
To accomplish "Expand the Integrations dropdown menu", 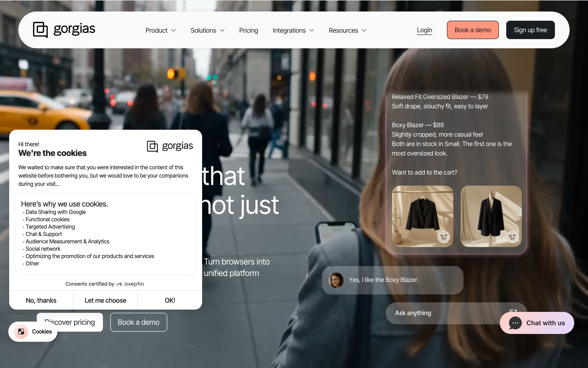I will [293, 30].
